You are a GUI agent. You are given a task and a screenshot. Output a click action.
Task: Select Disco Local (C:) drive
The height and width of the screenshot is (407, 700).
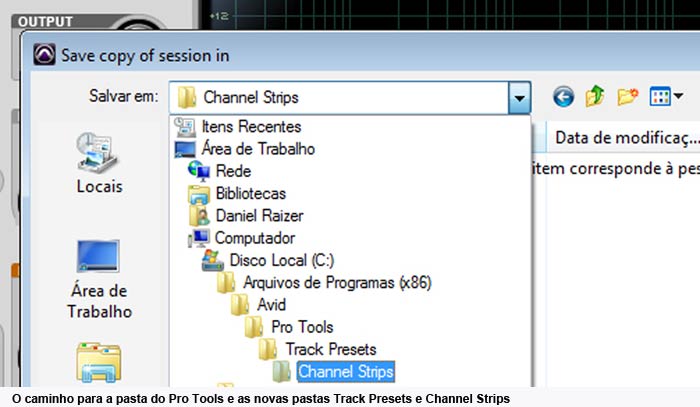(282, 260)
